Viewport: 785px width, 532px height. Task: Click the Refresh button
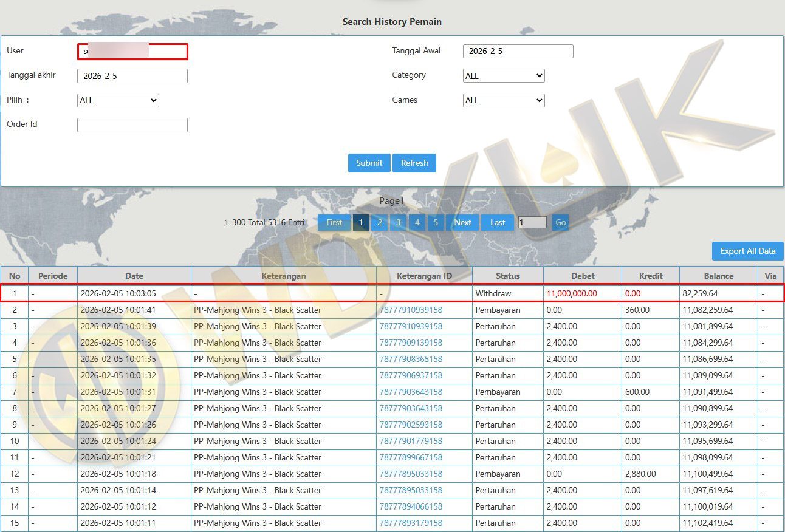tap(414, 163)
